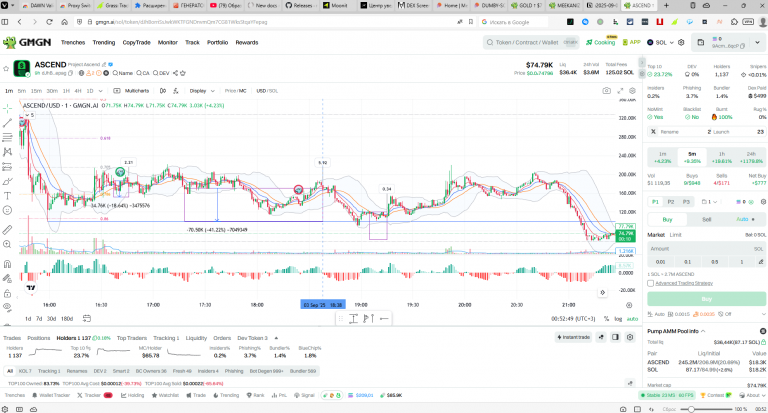This screenshot has height=413, width=768.
Task: Open the date range calendar picker
Action: pos(87,318)
